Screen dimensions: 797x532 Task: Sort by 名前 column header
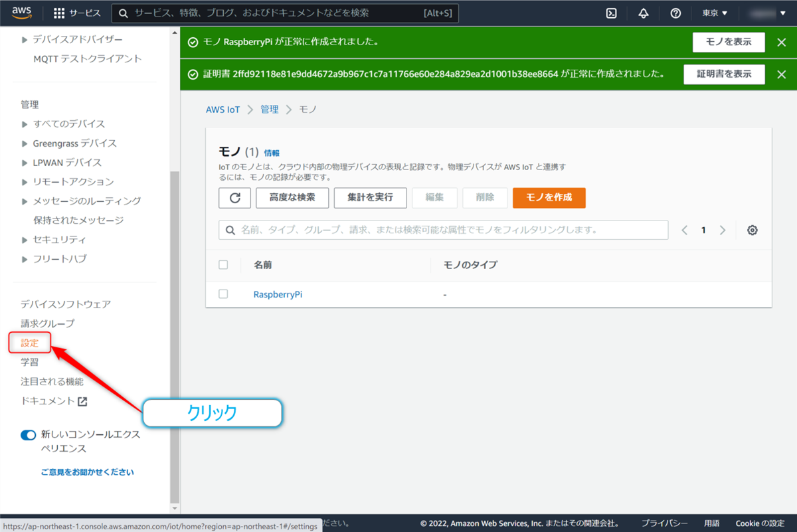262,264
